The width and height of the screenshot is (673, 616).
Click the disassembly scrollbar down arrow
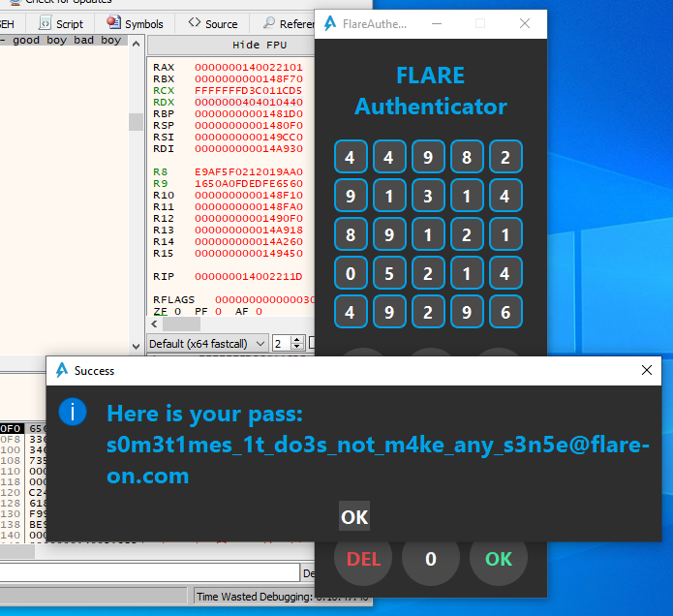137,346
